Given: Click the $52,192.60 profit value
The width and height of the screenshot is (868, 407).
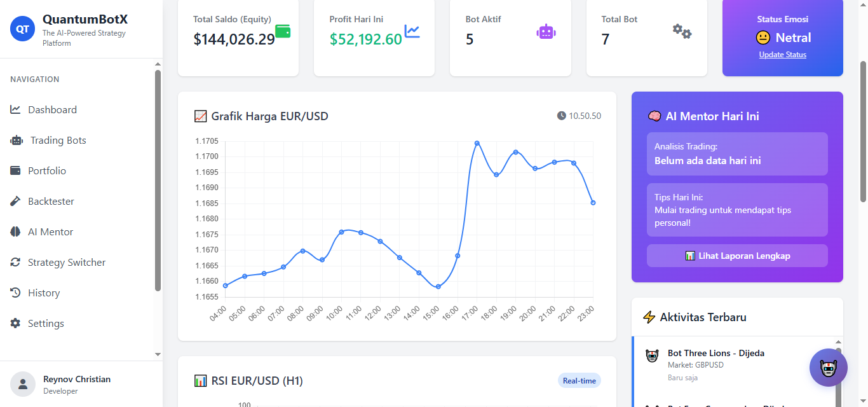Looking at the screenshot, I should tap(365, 39).
